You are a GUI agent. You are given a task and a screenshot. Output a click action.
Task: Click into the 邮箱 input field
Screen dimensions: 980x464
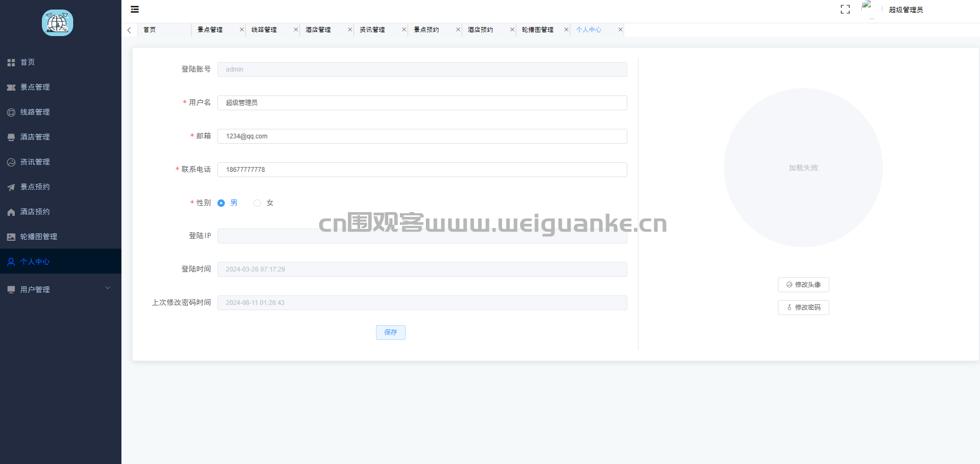[x=422, y=136]
